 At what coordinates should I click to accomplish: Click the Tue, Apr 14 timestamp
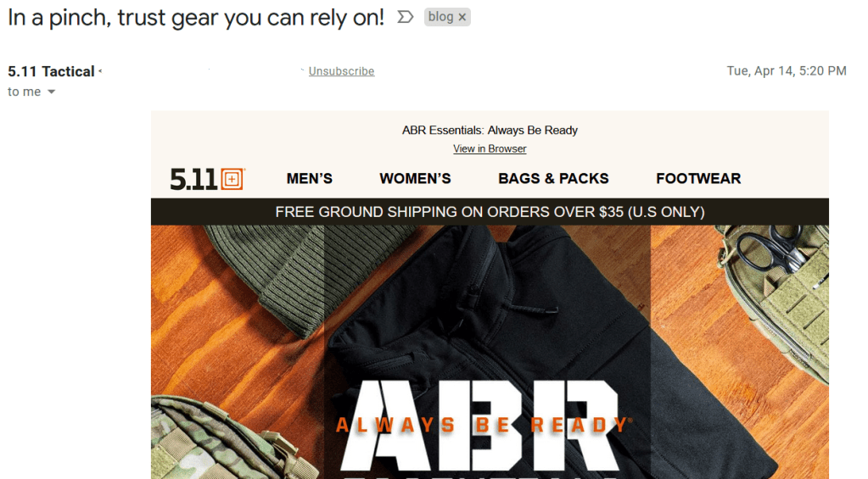click(787, 71)
